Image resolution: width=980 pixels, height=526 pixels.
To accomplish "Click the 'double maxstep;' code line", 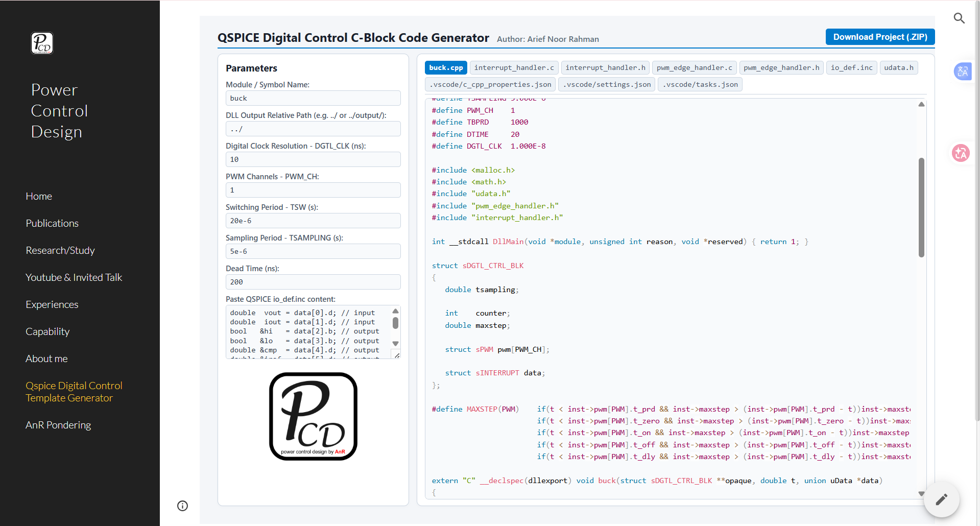I will [x=477, y=325].
